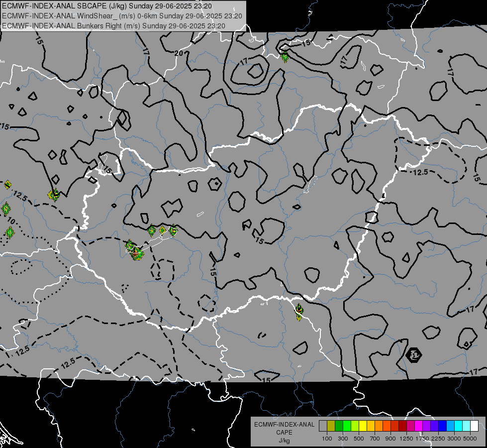
Task: Click the 500 legend value
Action: click(359, 439)
